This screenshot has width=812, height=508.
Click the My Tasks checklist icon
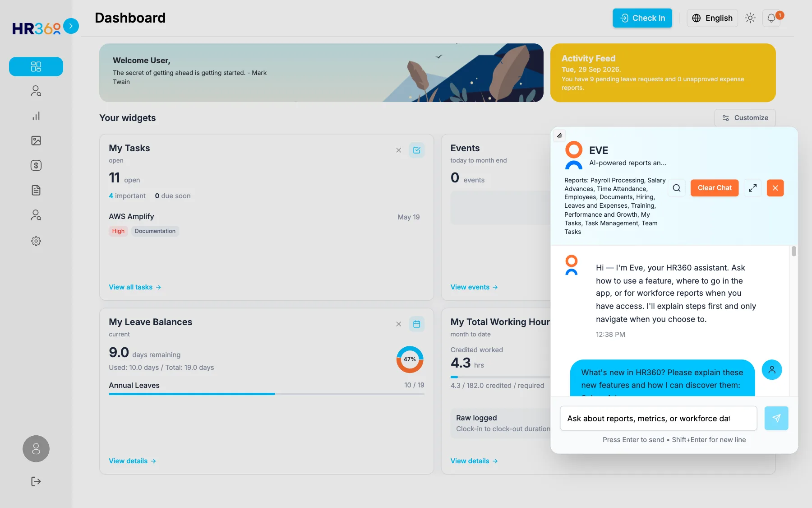417,150
